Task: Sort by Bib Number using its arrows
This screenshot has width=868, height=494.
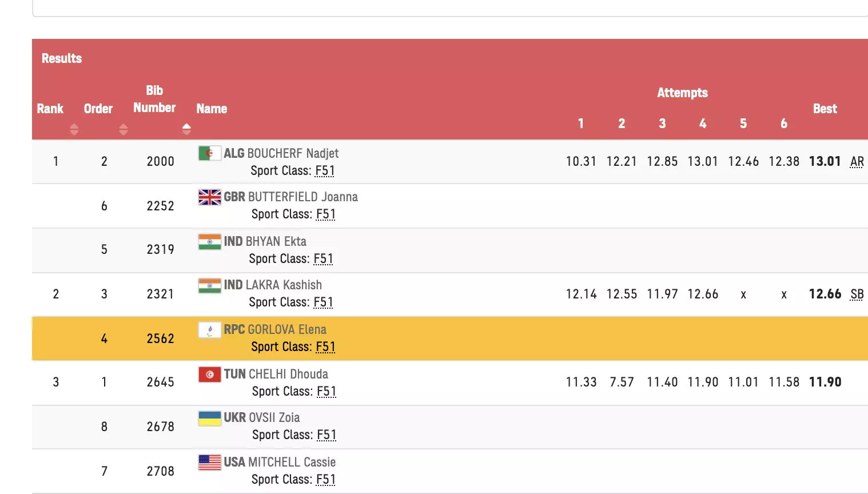Action: (x=186, y=129)
